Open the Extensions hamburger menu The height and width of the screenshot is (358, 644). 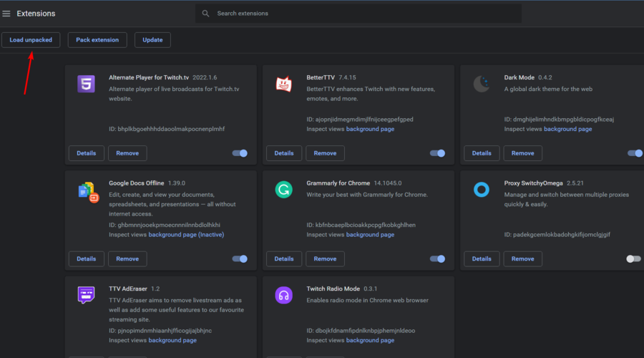pyautogui.click(x=6, y=14)
